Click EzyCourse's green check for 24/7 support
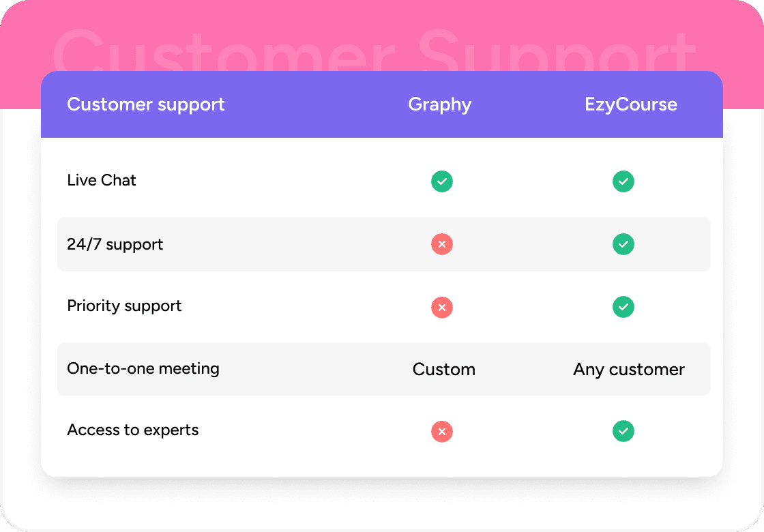 [623, 244]
